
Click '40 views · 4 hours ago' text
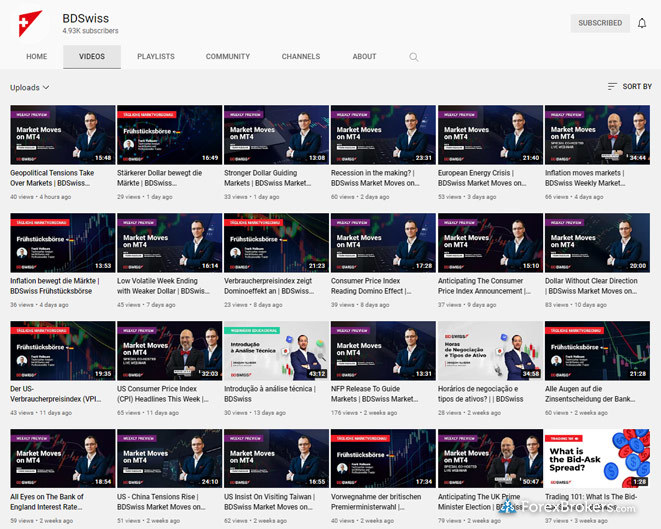click(x=40, y=197)
